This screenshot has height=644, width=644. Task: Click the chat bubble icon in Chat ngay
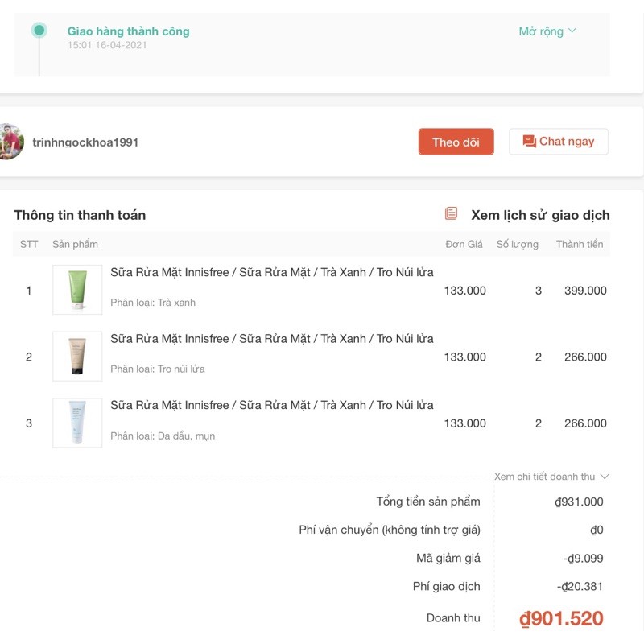click(529, 142)
